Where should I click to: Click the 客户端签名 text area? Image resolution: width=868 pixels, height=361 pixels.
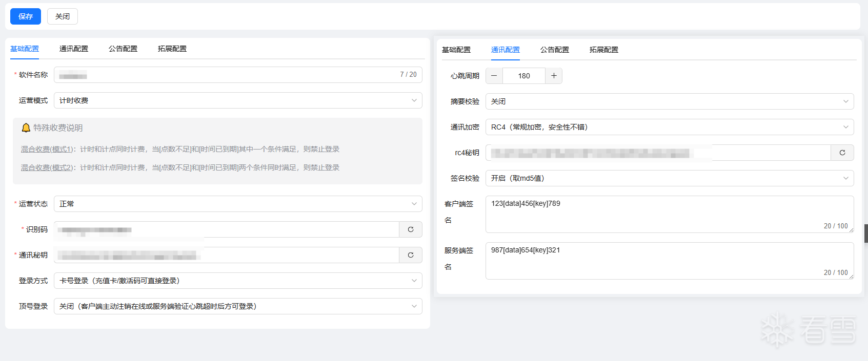pyautogui.click(x=670, y=214)
